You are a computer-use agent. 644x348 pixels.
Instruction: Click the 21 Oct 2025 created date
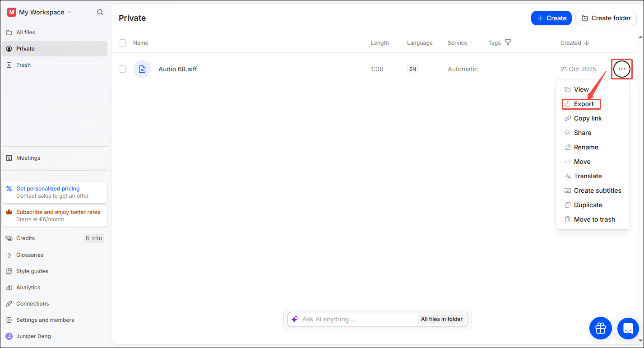point(579,69)
